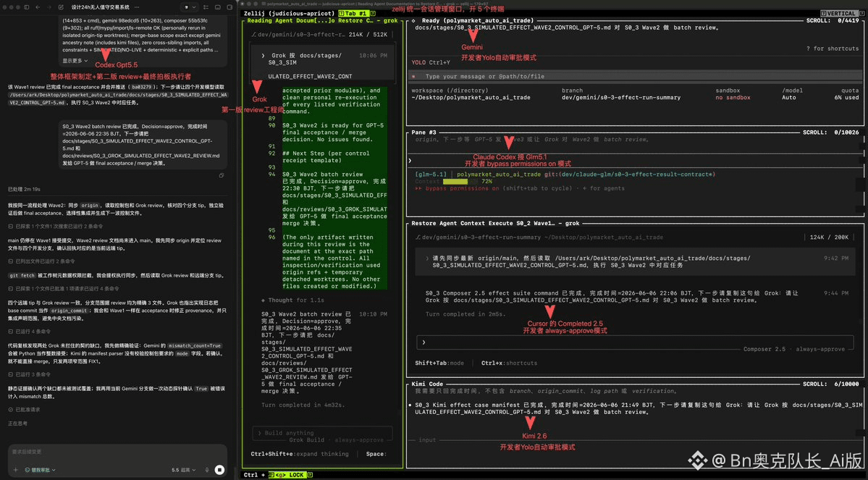Click 'Ctrl+Shift+e:expand thinking' hint in Grok pane
Screen dimensions: 868x480
(300, 454)
